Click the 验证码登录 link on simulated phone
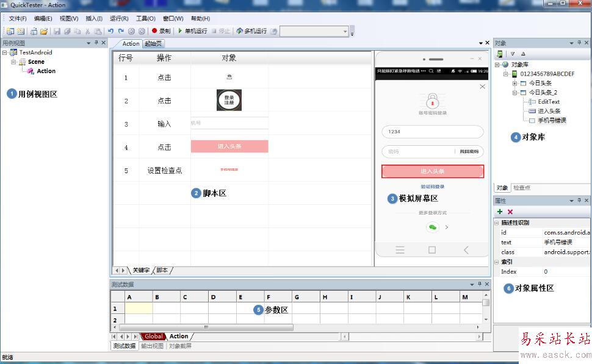 [433, 187]
